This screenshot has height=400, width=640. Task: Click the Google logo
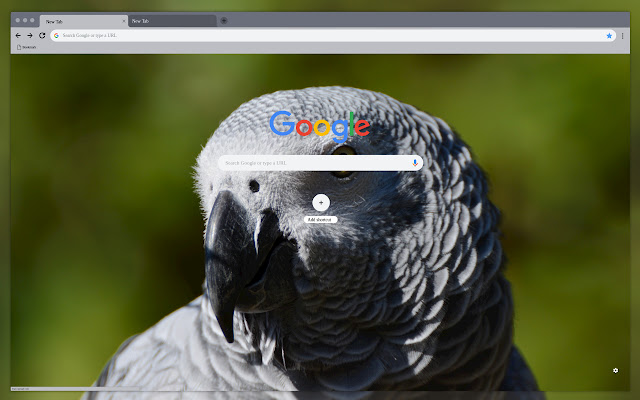pyautogui.click(x=320, y=126)
